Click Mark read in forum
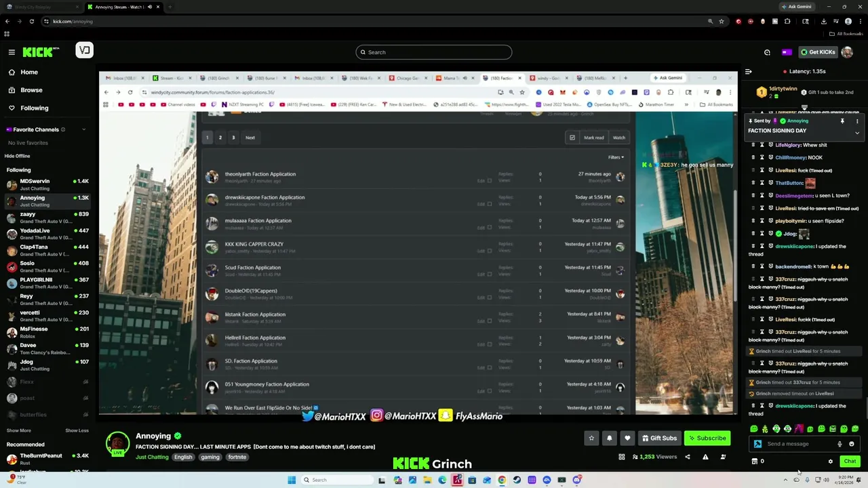 pos(593,138)
